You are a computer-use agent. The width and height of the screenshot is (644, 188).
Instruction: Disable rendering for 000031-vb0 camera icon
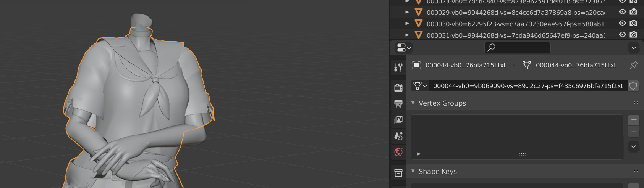click(x=633, y=35)
